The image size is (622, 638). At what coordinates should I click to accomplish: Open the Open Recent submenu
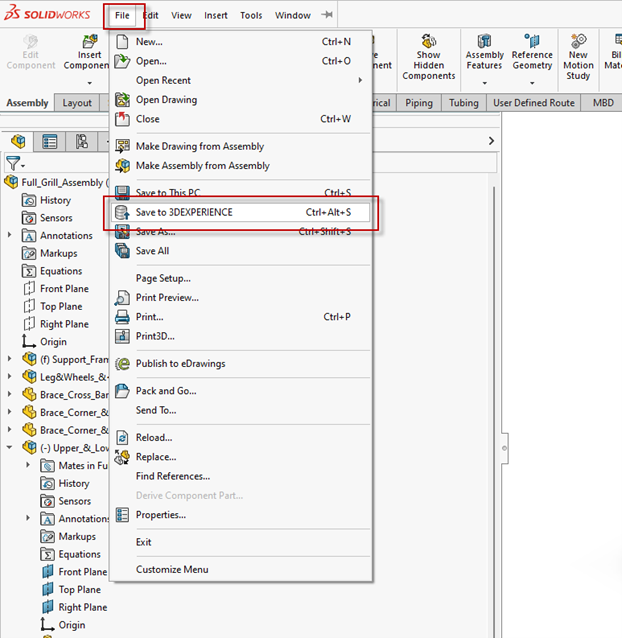[x=241, y=80]
